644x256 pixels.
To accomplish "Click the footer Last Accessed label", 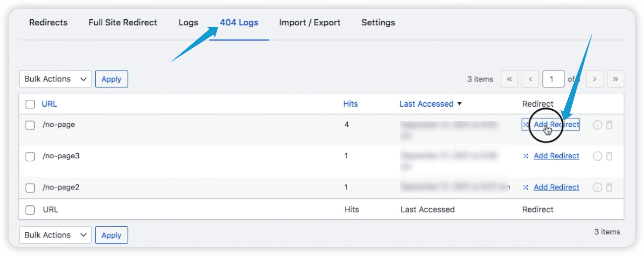I will (428, 209).
